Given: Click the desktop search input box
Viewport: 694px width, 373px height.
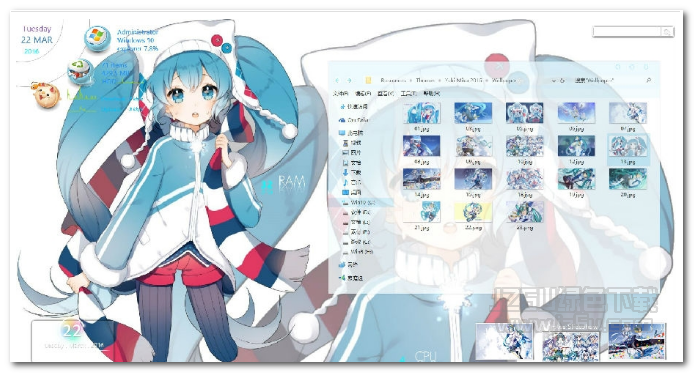Looking at the screenshot, I should [x=628, y=31].
